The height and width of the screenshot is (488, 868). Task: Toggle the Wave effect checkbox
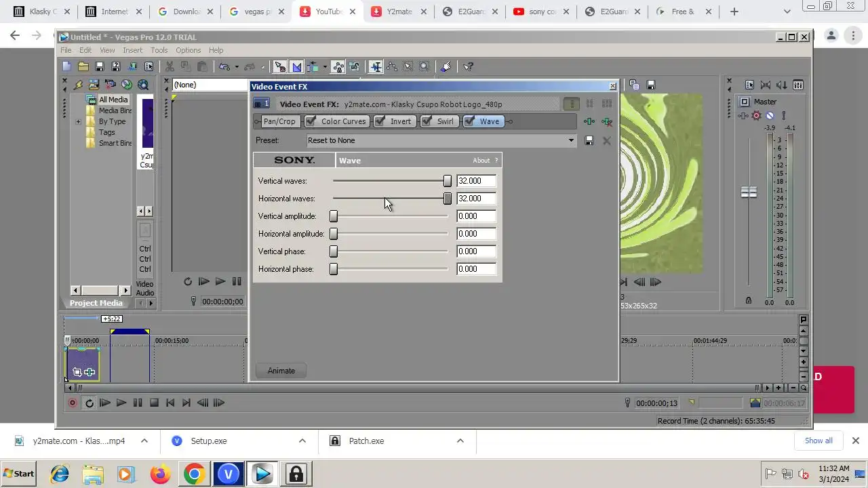tap(469, 121)
